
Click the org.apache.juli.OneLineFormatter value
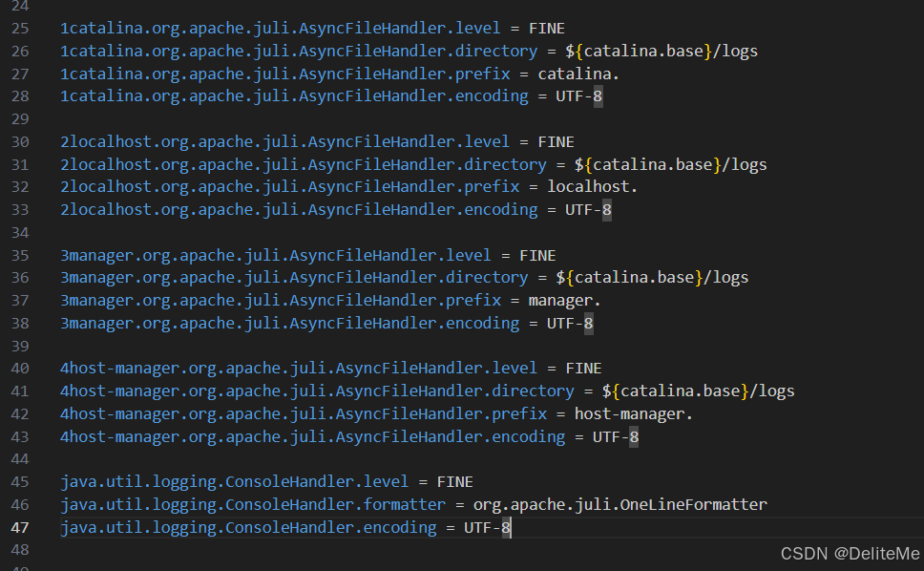[x=620, y=505]
